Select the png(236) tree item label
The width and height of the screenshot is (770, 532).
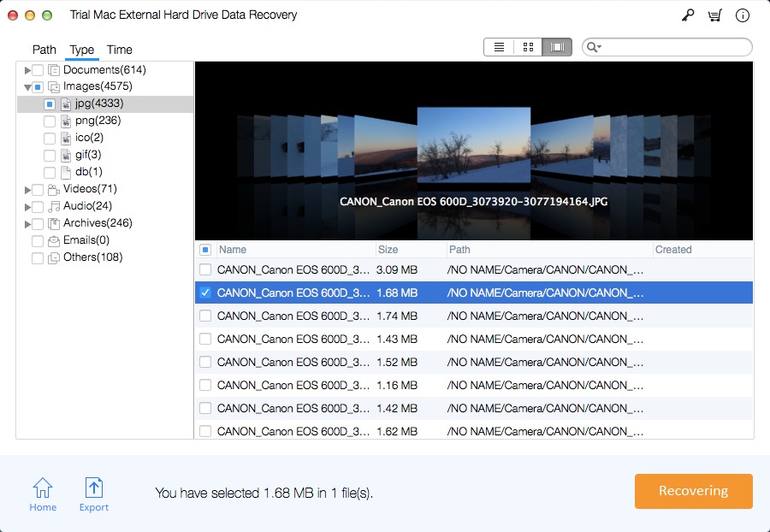pos(98,121)
